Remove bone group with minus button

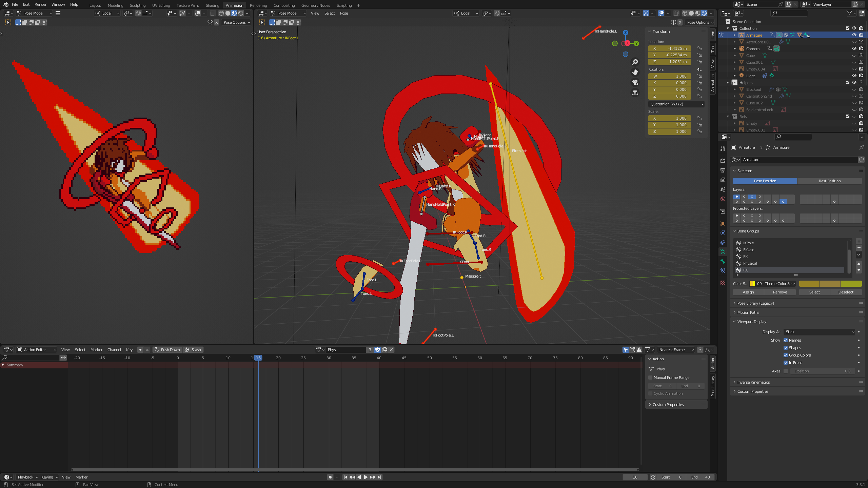859,248
